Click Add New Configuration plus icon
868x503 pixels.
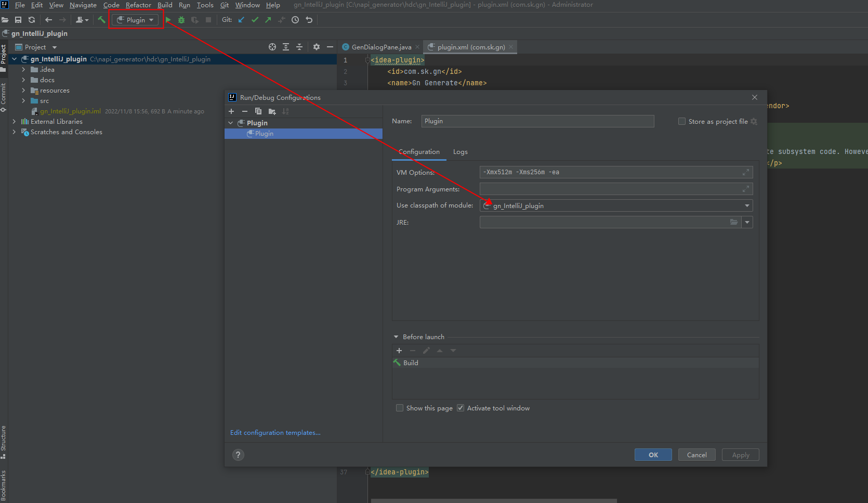(231, 111)
